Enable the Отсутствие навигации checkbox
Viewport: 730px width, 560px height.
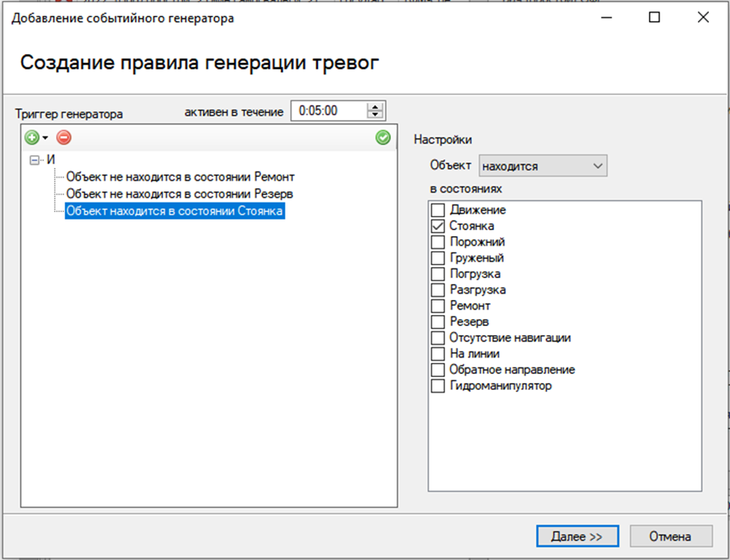[438, 338]
